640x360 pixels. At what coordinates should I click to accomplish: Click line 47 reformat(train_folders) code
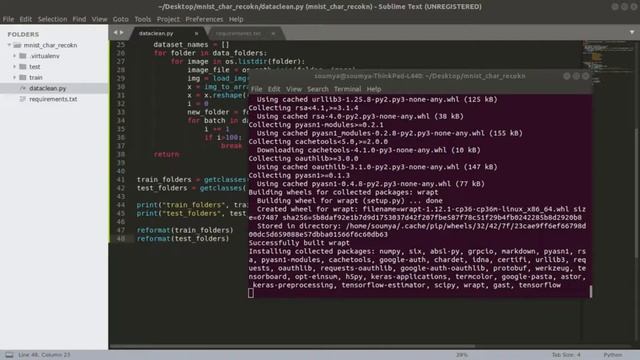click(185, 230)
